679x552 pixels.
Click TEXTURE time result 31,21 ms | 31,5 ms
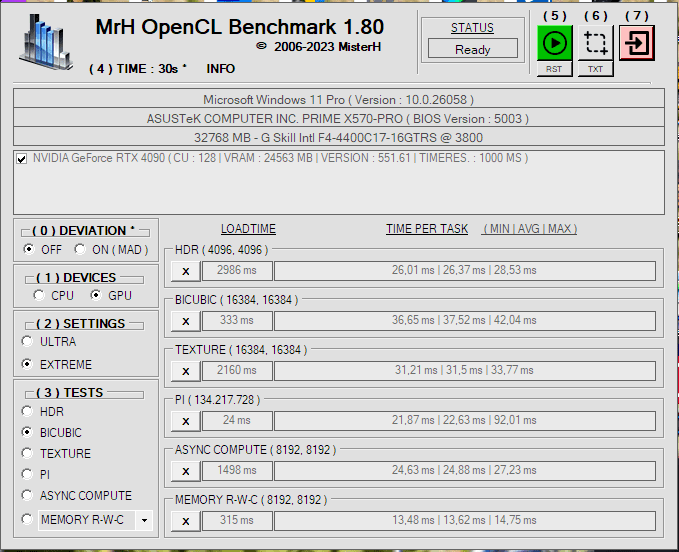(465, 371)
